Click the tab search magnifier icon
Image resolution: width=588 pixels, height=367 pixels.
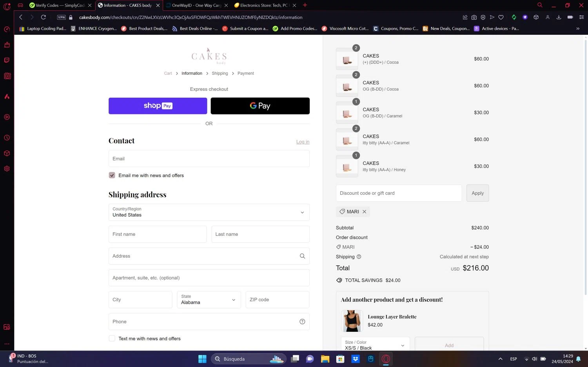(x=540, y=5)
